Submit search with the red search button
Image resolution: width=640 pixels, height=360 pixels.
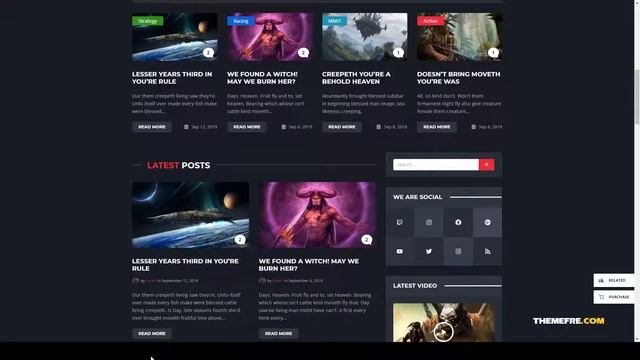point(487,164)
